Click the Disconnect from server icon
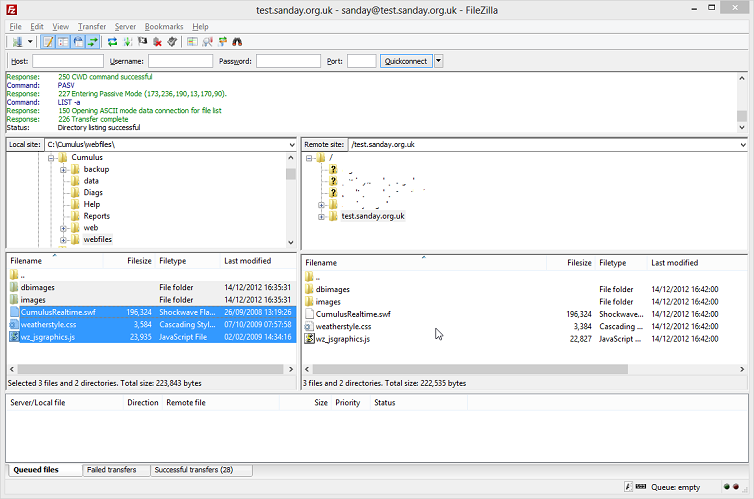The image size is (754, 499). point(158,42)
